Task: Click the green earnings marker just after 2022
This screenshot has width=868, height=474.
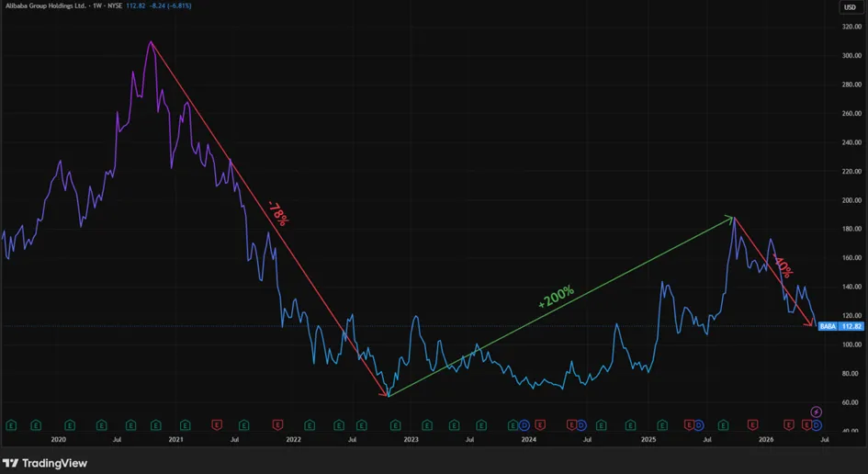Action: (x=310, y=424)
